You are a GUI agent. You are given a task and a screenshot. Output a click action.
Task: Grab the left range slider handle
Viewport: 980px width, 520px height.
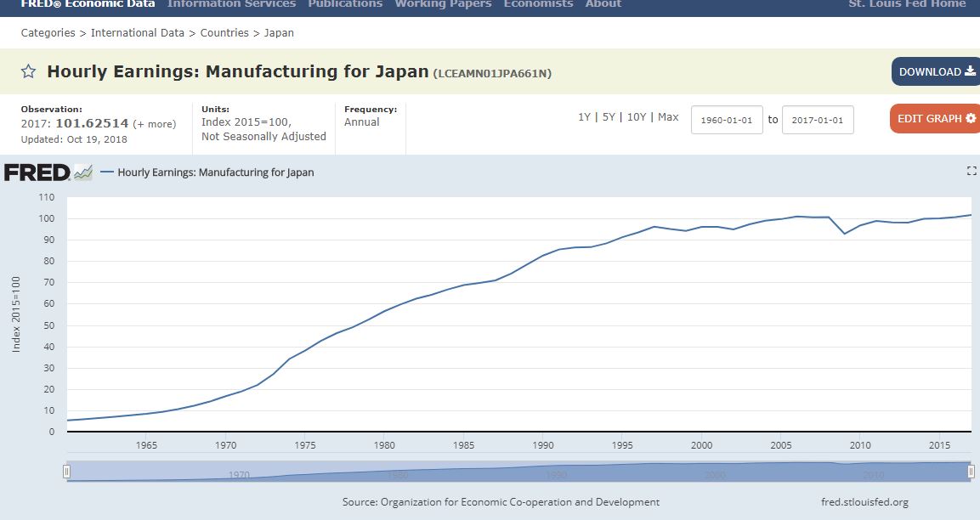[67, 472]
